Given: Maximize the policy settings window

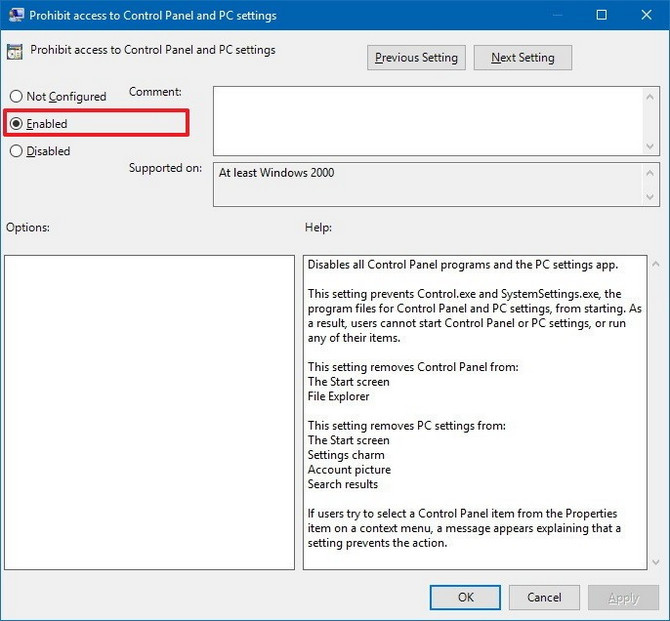Looking at the screenshot, I should point(601,15).
